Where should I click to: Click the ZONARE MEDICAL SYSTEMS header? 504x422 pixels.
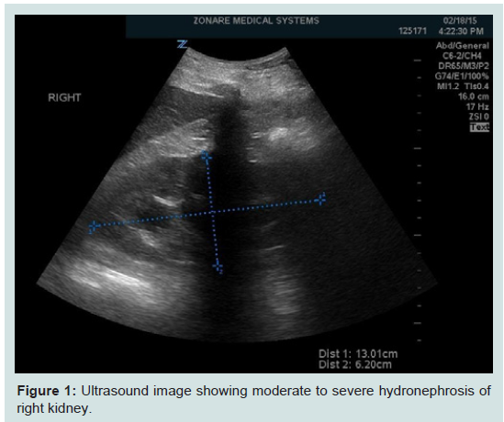click(256, 21)
